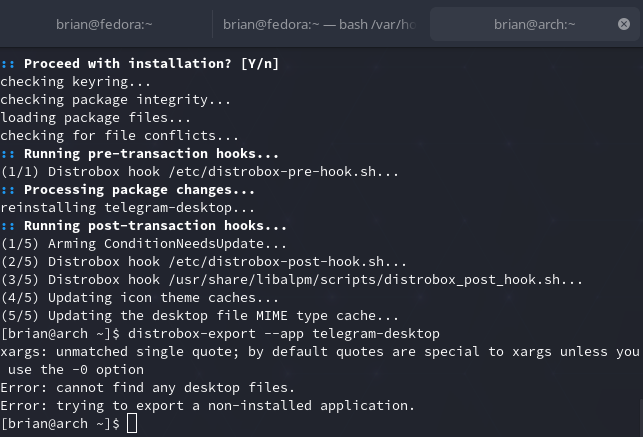Click the 'Proceed with installation? [Y/n]' line
Viewport: 643px width, 437px height.
pyautogui.click(x=150, y=64)
